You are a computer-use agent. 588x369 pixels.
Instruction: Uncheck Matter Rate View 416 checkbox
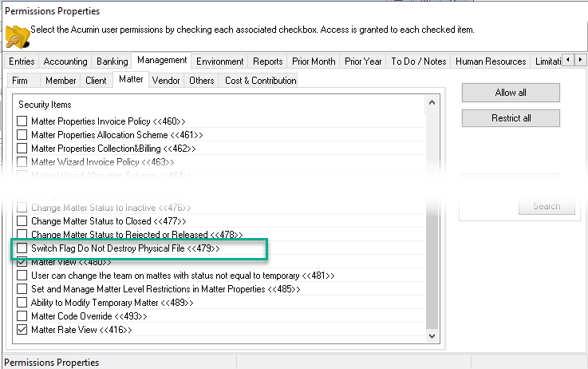click(22, 330)
